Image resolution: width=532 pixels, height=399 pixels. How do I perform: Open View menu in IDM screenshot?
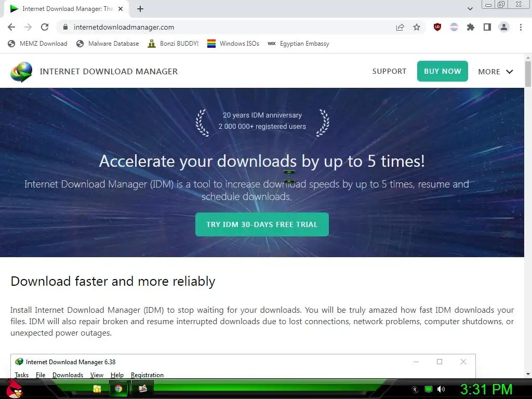(x=97, y=375)
